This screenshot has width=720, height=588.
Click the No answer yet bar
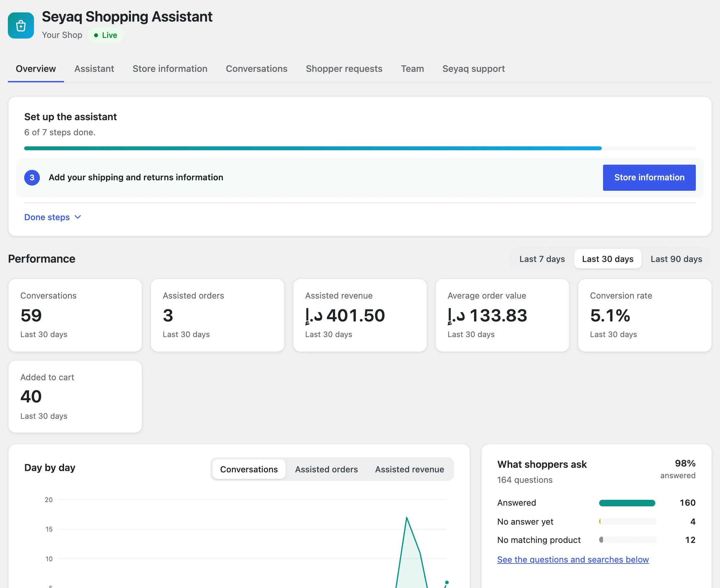(627, 522)
